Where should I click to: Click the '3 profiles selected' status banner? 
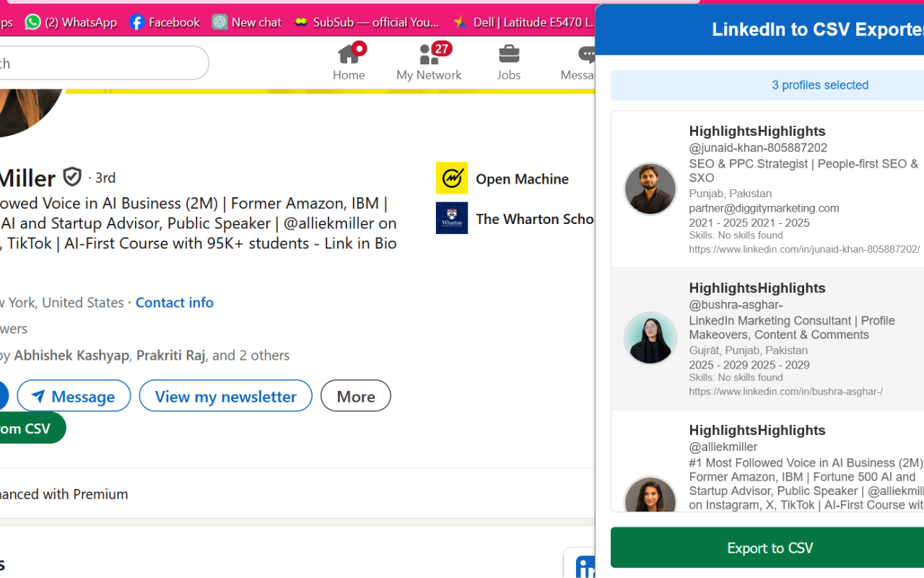click(767, 85)
